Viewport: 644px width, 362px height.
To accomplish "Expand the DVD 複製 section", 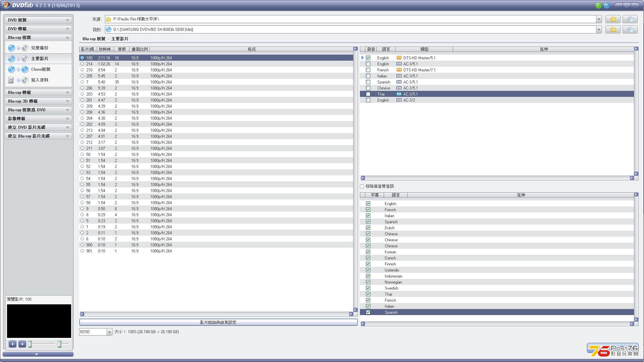I will click(x=38, y=20).
